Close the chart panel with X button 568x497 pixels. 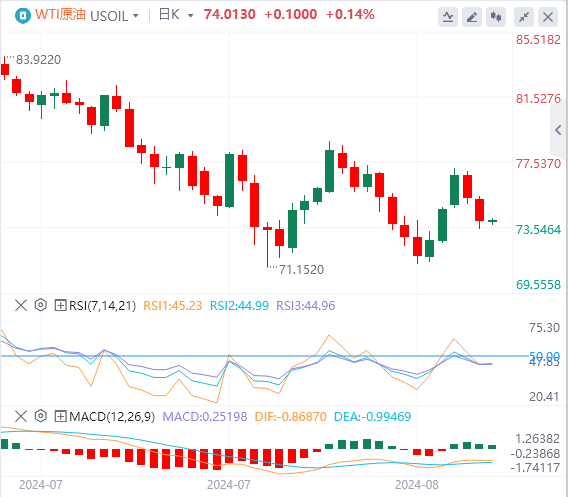[548, 17]
